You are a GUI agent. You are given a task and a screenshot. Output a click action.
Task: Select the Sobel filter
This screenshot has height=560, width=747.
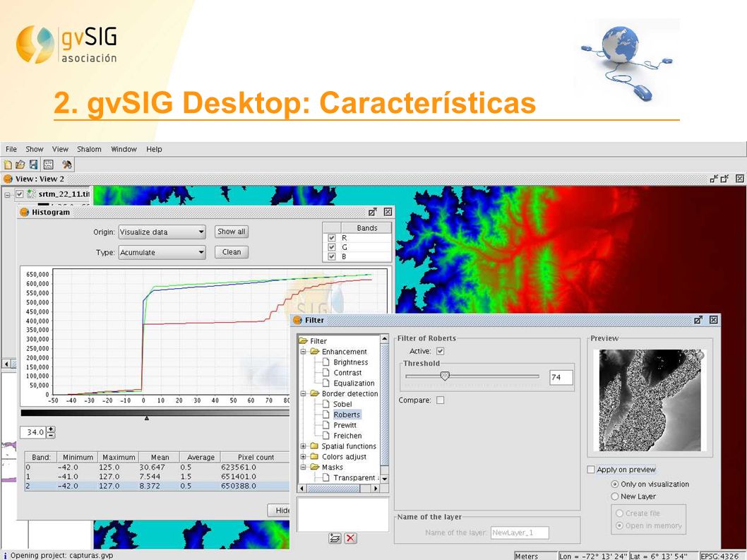[x=342, y=404]
